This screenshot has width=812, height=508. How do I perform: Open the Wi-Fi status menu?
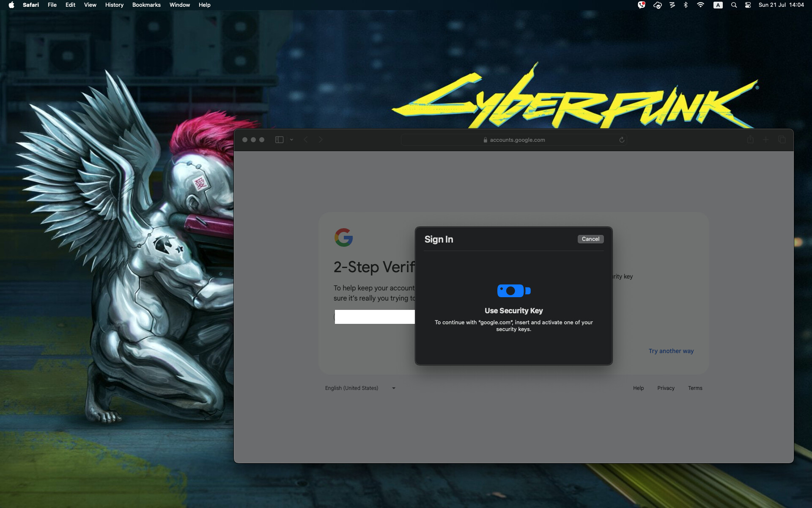click(700, 5)
